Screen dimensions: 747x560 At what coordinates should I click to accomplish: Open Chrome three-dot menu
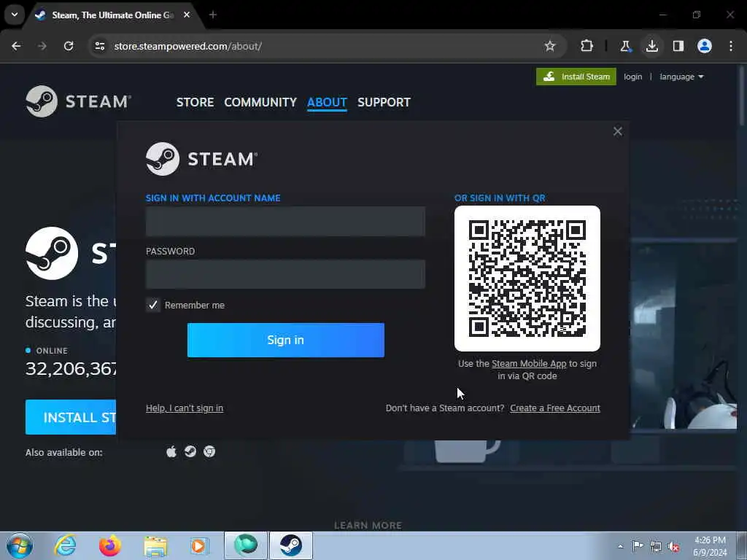coord(731,46)
